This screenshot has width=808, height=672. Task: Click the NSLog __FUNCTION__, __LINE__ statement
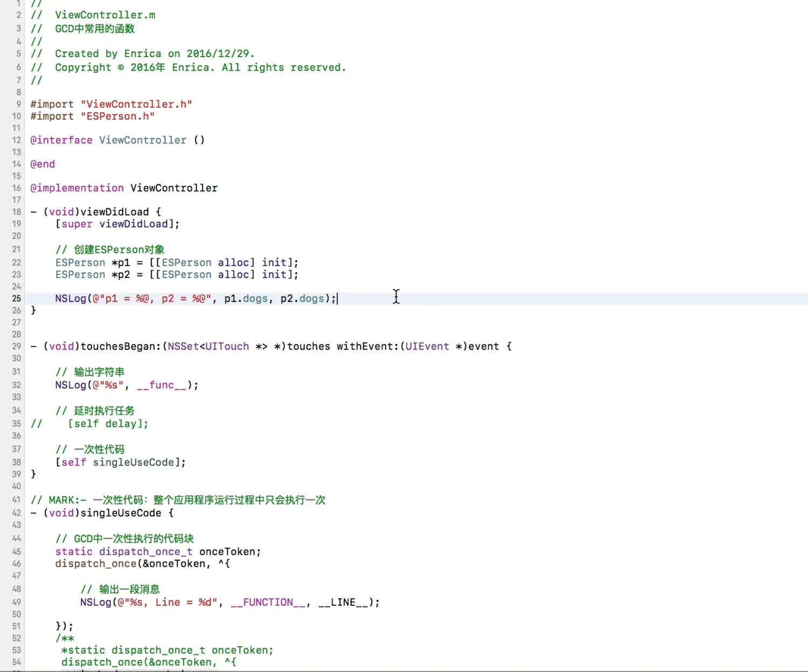230,602
